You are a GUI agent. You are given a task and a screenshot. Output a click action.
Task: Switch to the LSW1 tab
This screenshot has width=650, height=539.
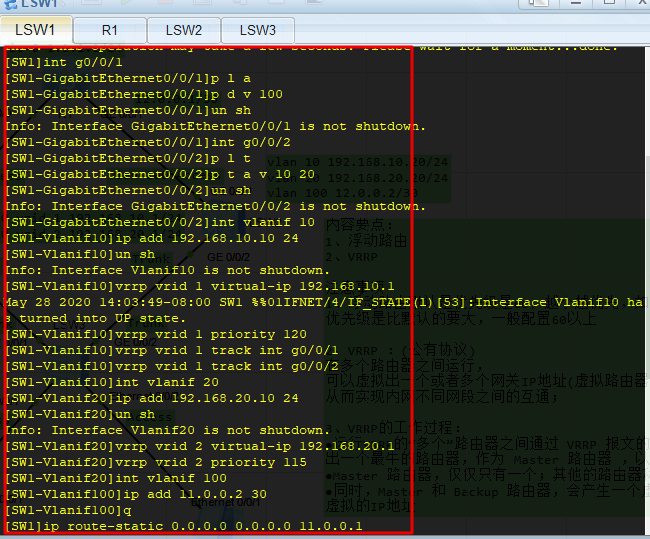(36, 30)
